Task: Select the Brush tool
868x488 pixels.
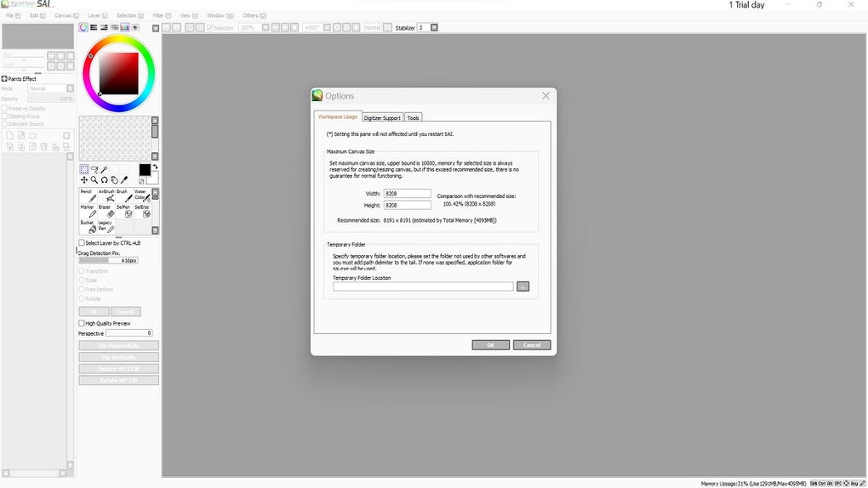Action: [x=124, y=196]
